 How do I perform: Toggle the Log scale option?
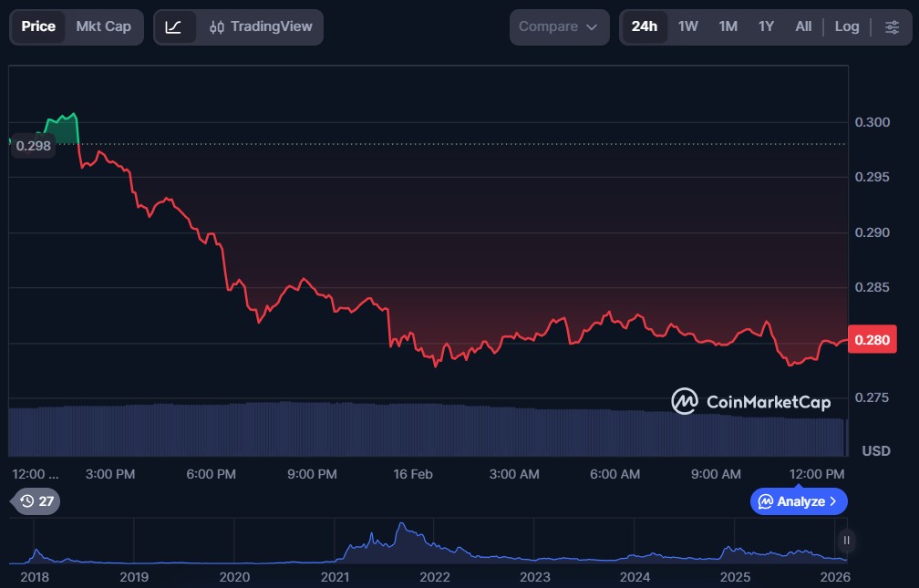tap(846, 26)
